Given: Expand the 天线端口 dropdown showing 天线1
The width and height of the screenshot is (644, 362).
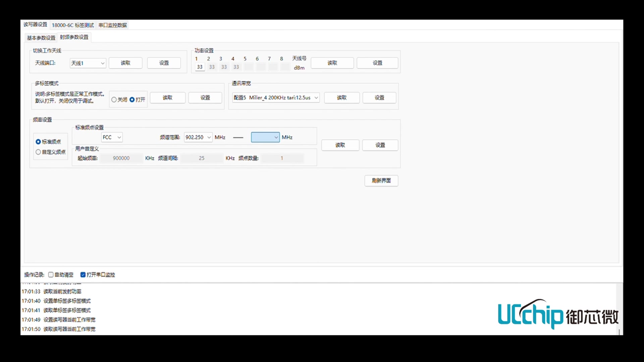Looking at the screenshot, I should 88,63.
